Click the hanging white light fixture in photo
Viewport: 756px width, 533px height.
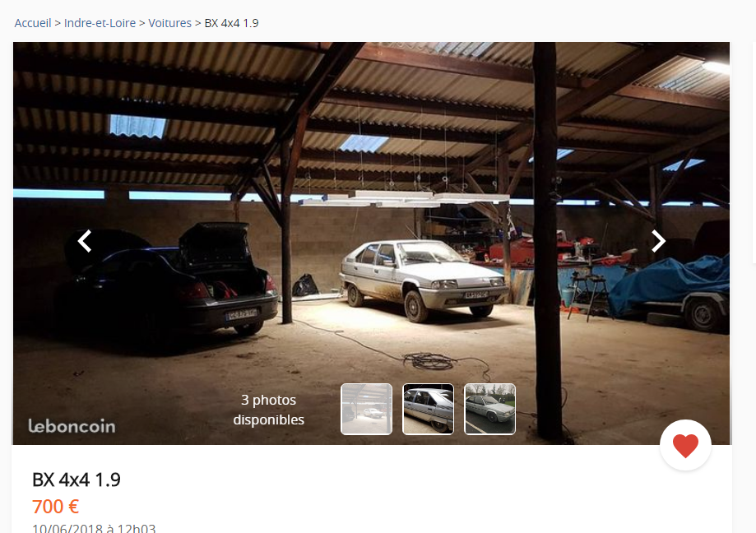[404, 198]
